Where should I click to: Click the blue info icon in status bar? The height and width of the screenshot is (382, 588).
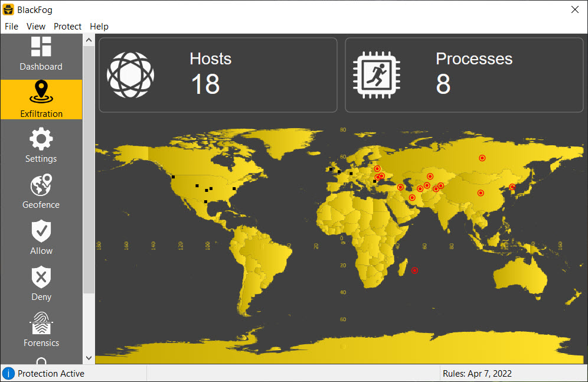pyautogui.click(x=8, y=373)
